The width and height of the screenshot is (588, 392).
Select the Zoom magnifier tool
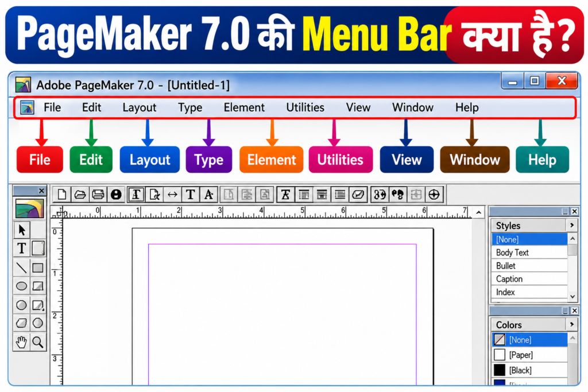coord(38,342)
